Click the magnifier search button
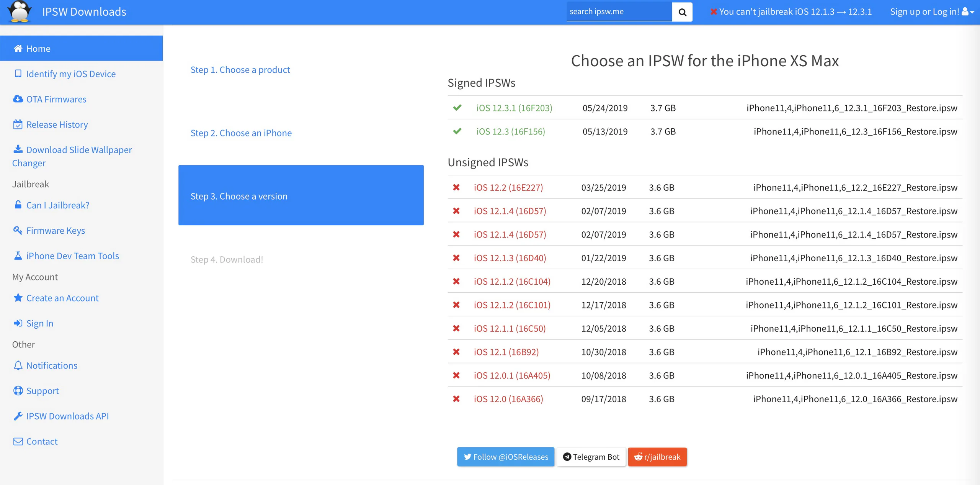This screenshot has width=980, height=485. point(682,12)
